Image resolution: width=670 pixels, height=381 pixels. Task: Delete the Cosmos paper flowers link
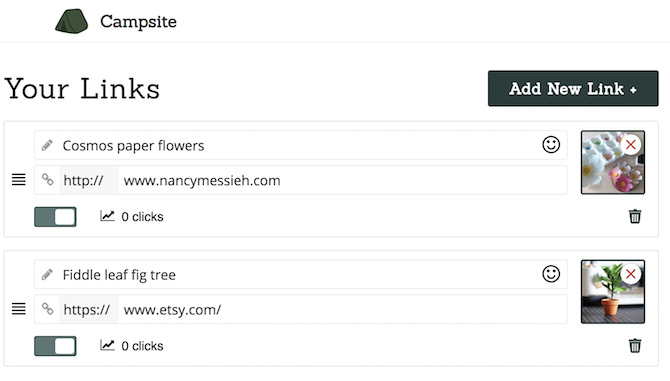point(635,216)
